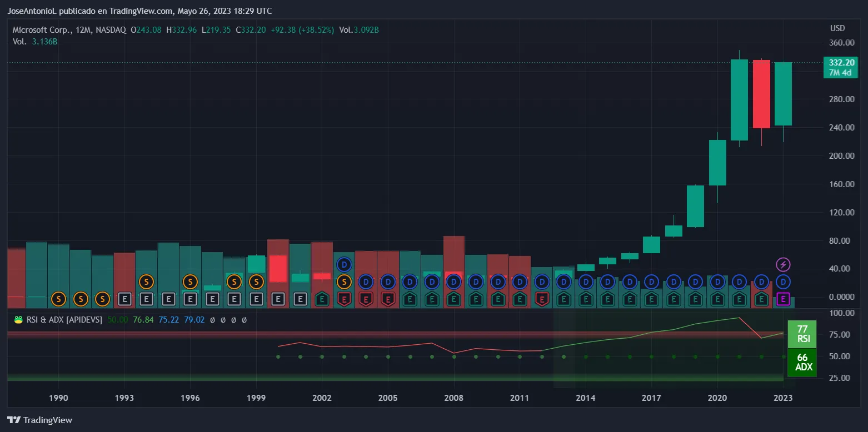Image resolution: width=868 pixels, height=432 pixels.
Task: Click the dark 66 ADX value box
Action: pos(802,363)
